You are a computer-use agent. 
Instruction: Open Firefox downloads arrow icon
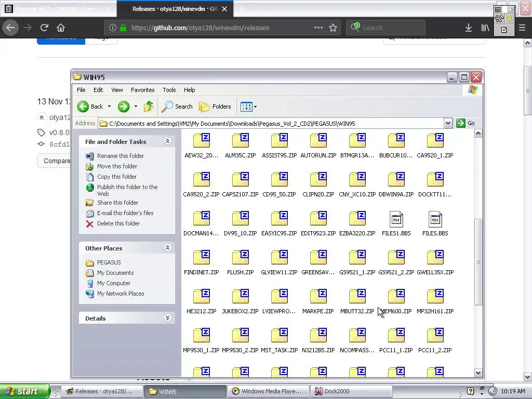(468, 28)
